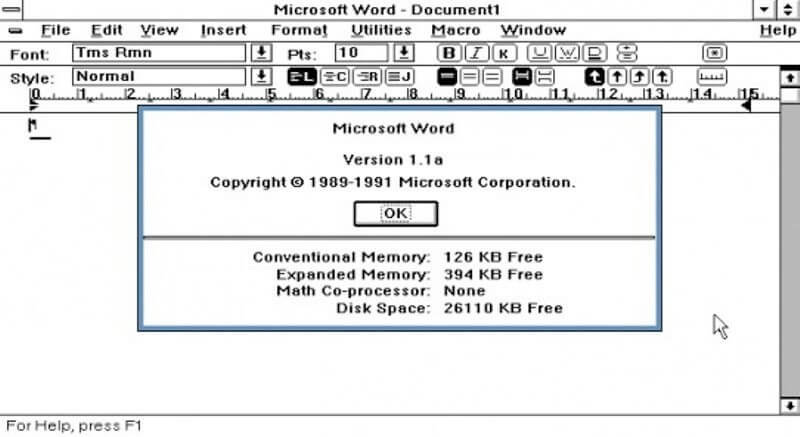
Task: Open the document control menu box
Action: (15, 31)
